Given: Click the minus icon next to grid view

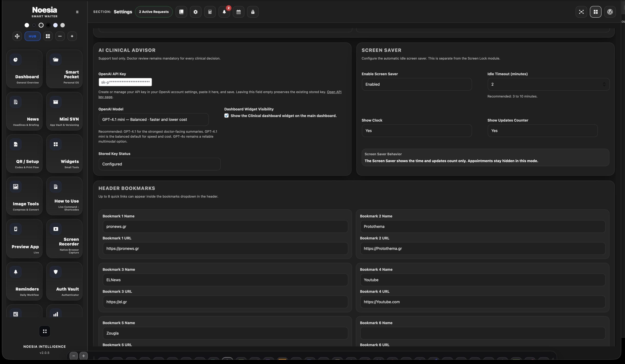Looking at the screenshot, I should pyautogui.click(x=60, y=36).
